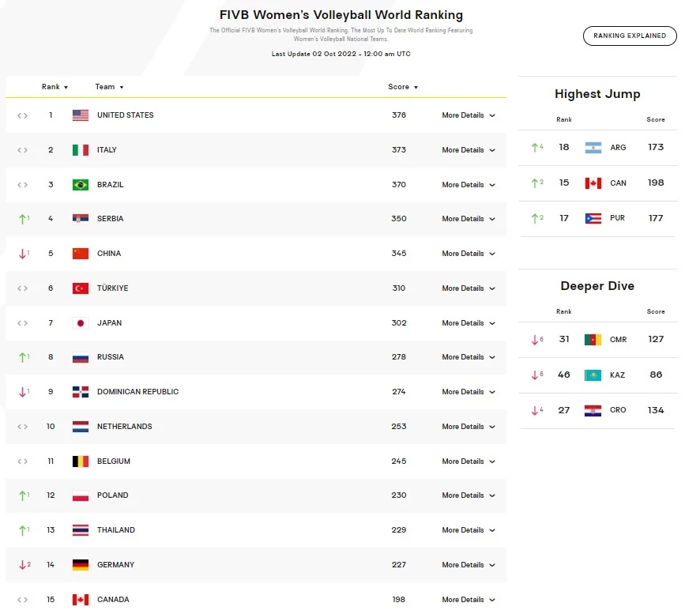Open More Details for United States
Image resolution: width=700 pixels, height=614 pixels.
coord(469,115)
